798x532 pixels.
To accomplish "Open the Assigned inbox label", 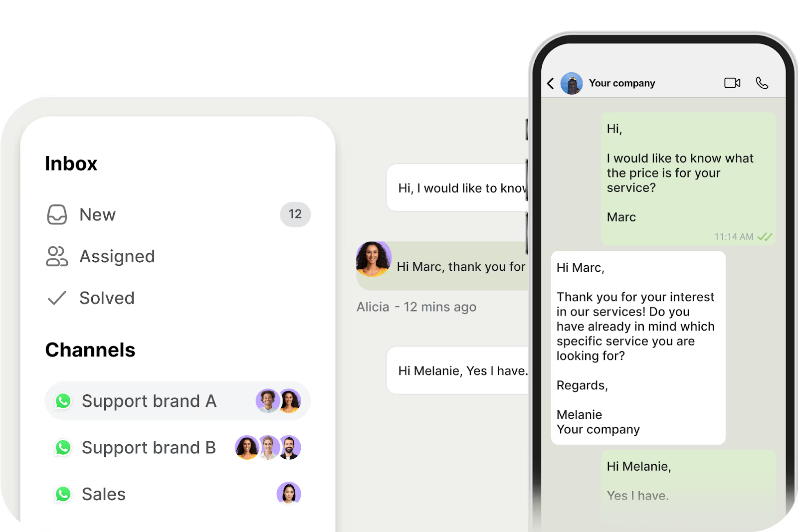I will coord(117,256).
